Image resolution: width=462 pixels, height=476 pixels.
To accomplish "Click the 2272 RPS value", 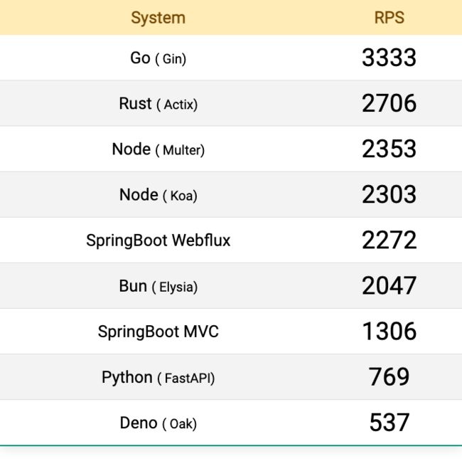I will click(x=390, y=240).
